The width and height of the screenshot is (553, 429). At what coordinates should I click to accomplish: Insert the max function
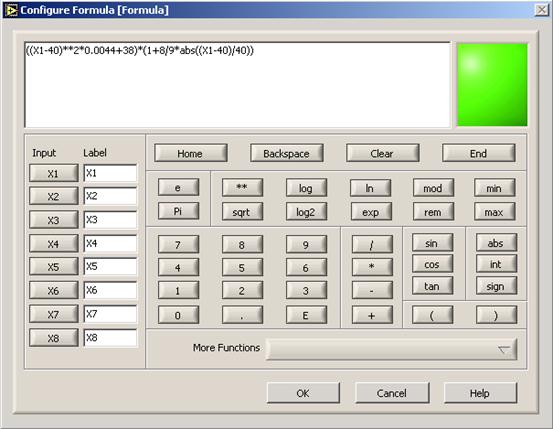click(x=494, y=212)
